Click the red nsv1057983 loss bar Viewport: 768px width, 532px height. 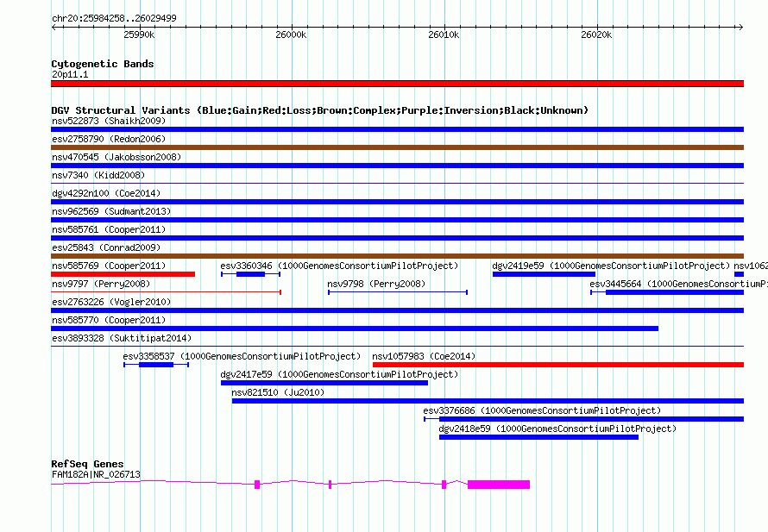(557, 365)
